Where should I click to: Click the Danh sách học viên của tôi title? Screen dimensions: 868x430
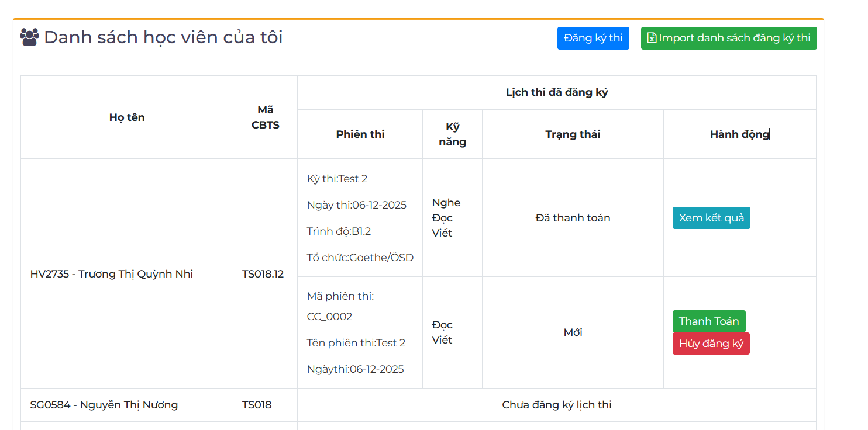point(163,37)
